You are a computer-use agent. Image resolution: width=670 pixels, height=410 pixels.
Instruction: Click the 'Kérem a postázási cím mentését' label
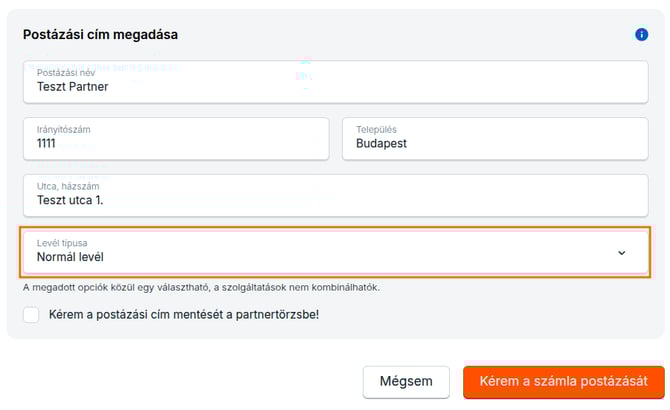(184, 315)
